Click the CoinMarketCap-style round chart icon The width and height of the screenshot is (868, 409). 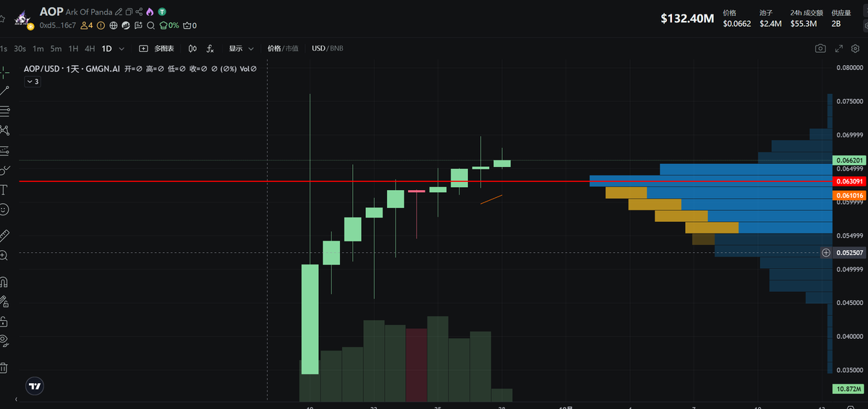tap(126, 25)
